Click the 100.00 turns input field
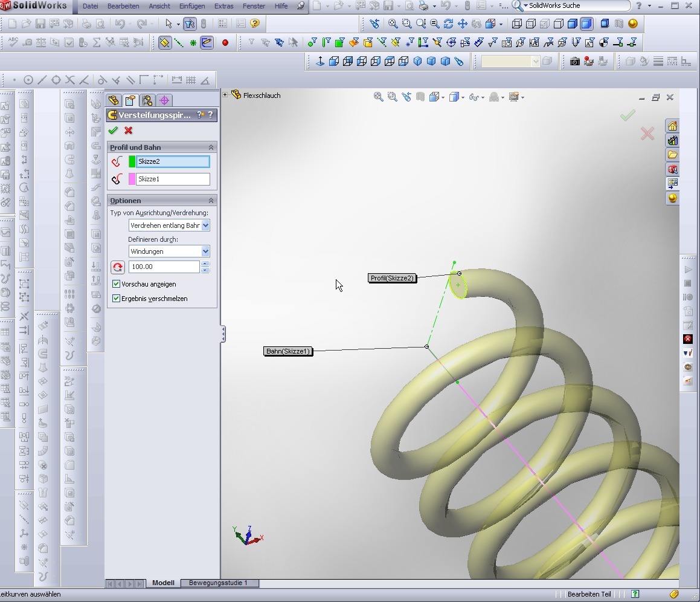This screenshot has width=700, height=602. point(164,267)
